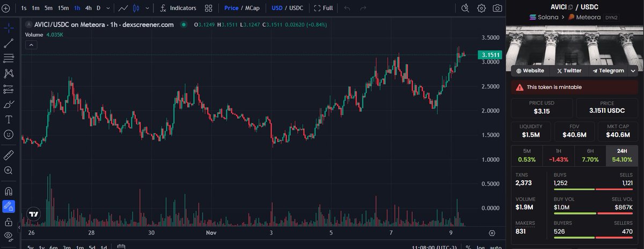Click the current price label 3.1511
Image resolution: width=644 pixels, height=249 pixels.
click(491, 55)
